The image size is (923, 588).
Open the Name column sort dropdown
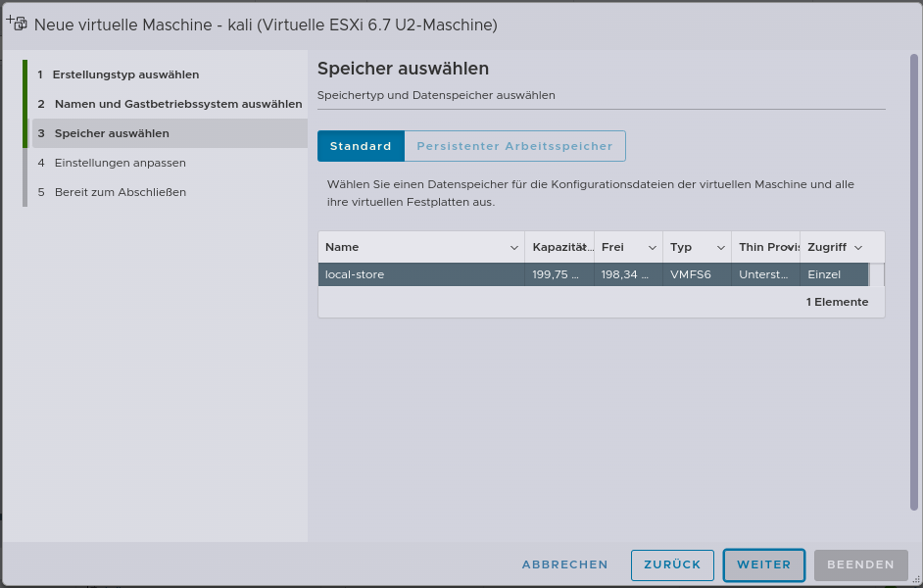coord(515,247)
